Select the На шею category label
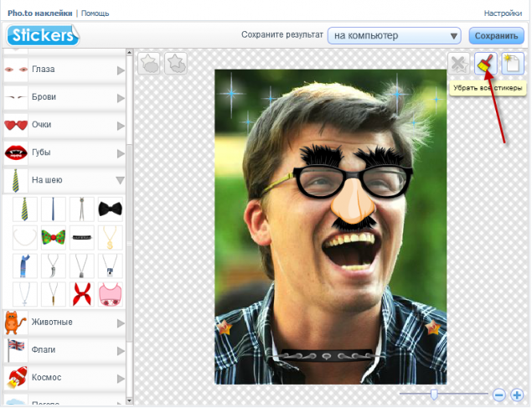 [47, 180]
